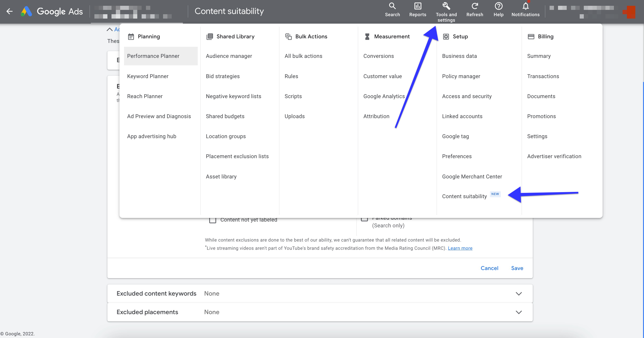Open Customer value

pyautogui.click(x=382, y=76)
